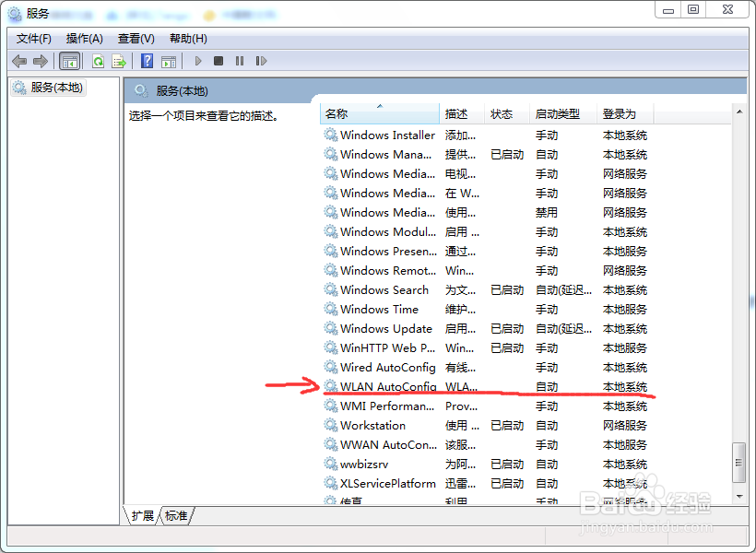Select the Windows Remot... service name
This screenshot has height=553, width=756.
click(x=388, y=270)
